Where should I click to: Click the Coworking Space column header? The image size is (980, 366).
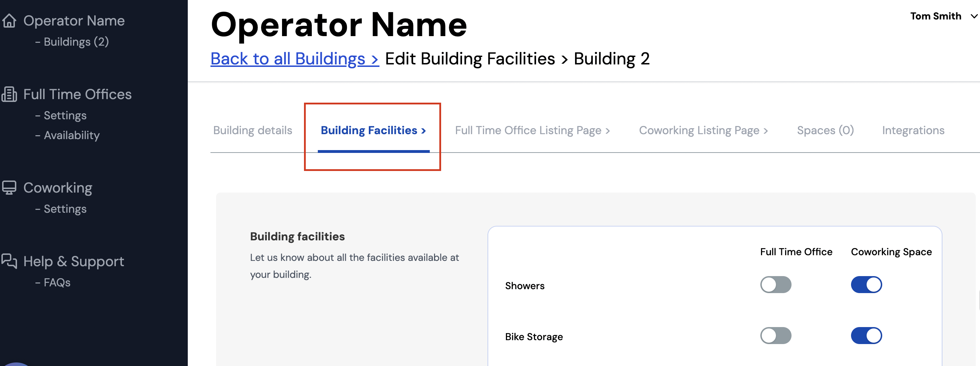(891, 252)
